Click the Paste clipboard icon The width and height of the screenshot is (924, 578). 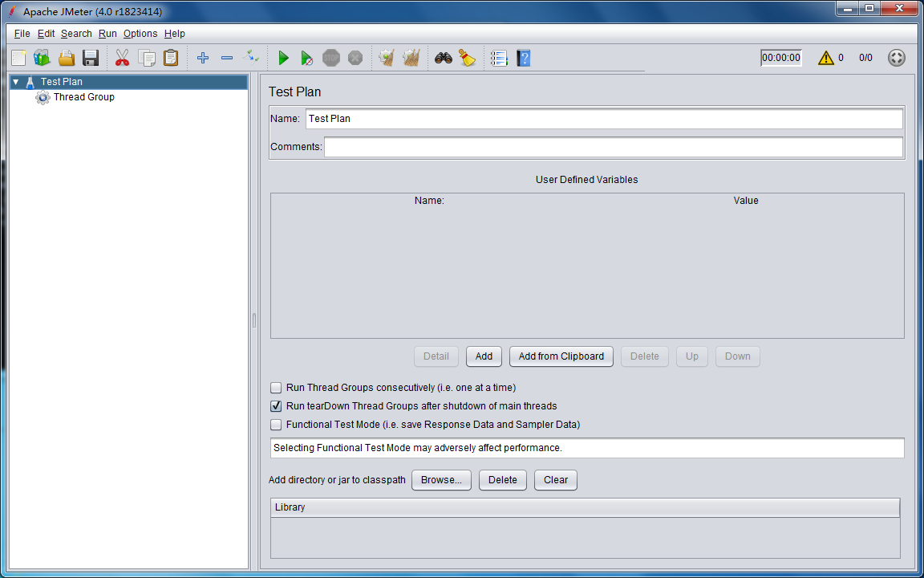tap(171, 58)
